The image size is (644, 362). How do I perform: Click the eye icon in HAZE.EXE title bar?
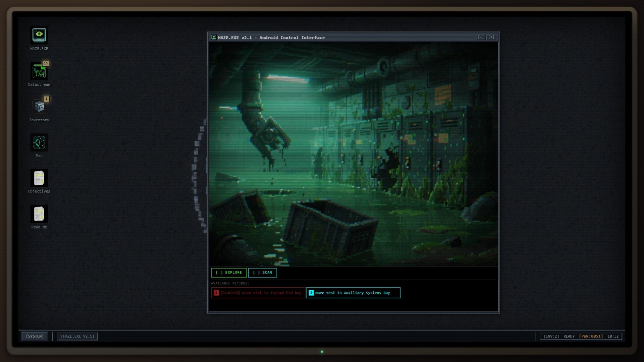click(x=214, y=37)
